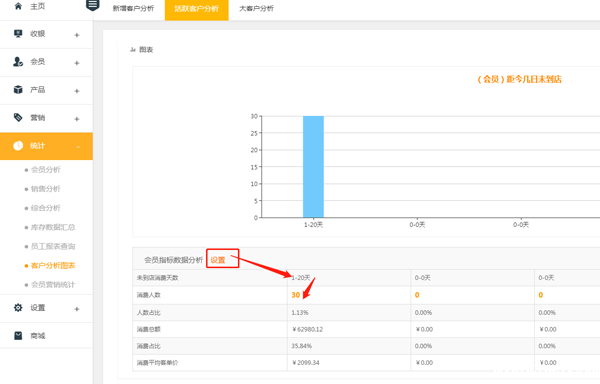Click the orange 30 consumer count value
600x384 pixels.
click(296, 295)
